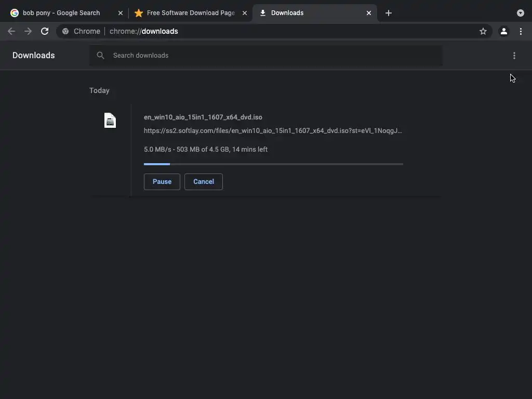Viewport: 532px width, 399px height.
Task: Open a new tab with plus button
Action: point(389,13)
